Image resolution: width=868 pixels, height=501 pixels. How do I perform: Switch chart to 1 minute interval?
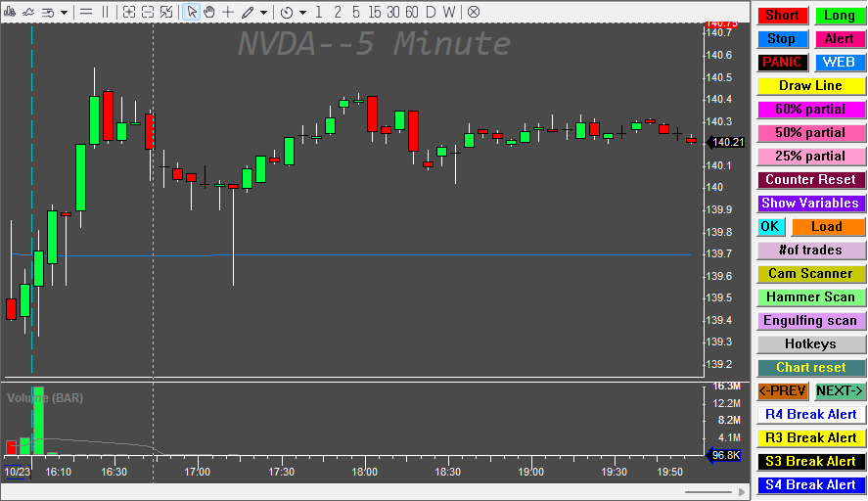[x=319, y=12]
